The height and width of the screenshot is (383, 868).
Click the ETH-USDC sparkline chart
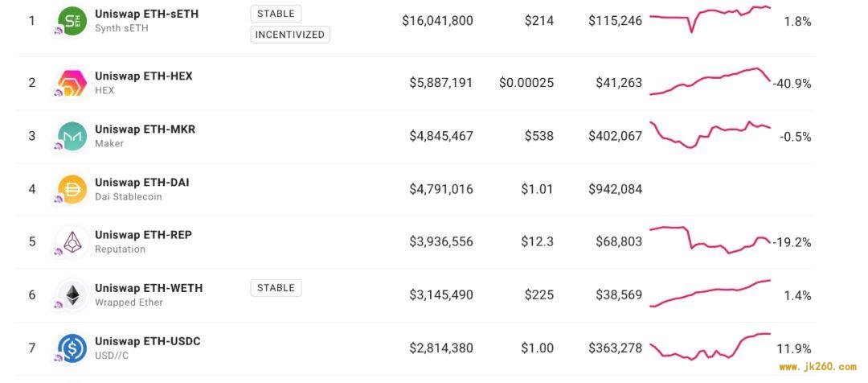710,347
